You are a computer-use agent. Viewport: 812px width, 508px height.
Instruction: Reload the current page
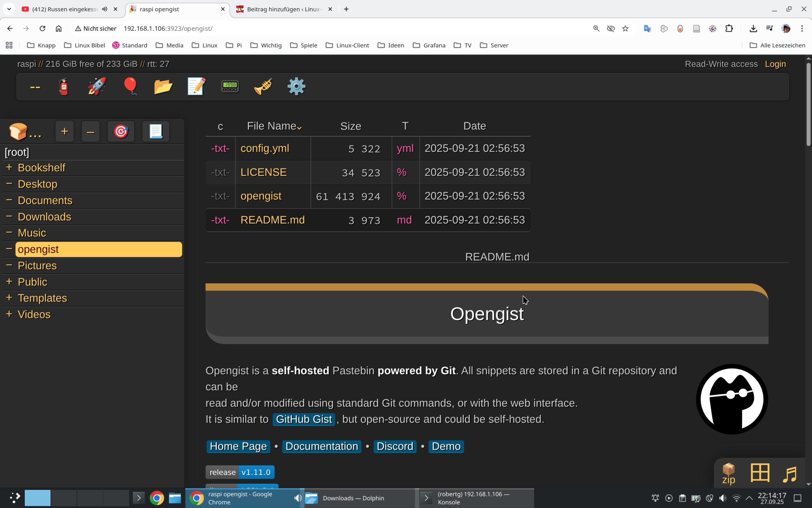click(42, 29)
